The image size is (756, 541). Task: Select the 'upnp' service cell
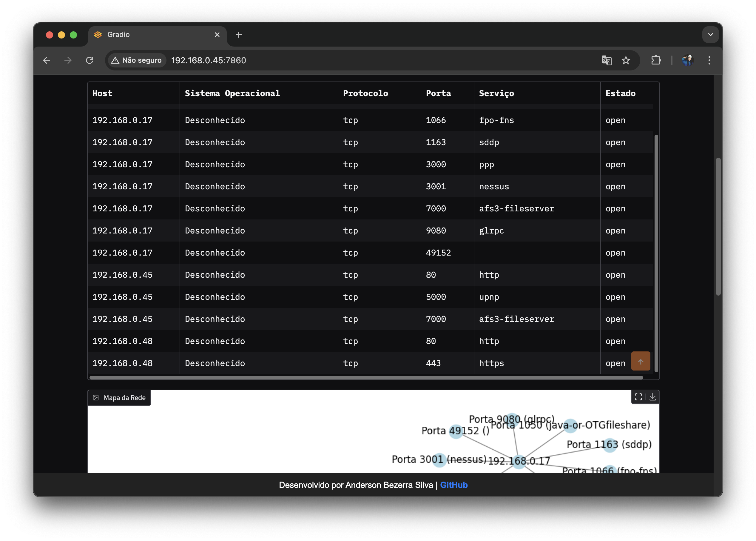tap(537, 297)
